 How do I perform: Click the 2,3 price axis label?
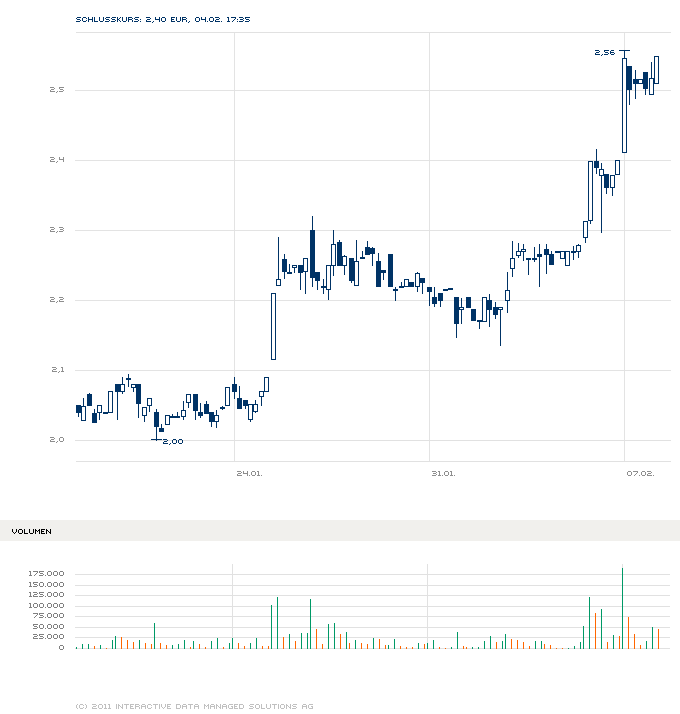click(57, 230)
